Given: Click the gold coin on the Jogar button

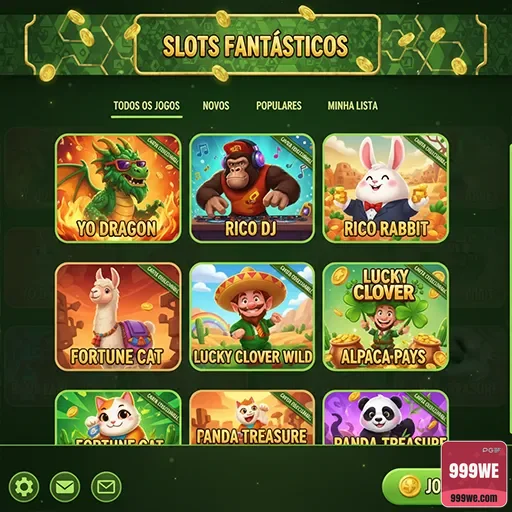Looking at the screenshot, I should coord(409,486).
